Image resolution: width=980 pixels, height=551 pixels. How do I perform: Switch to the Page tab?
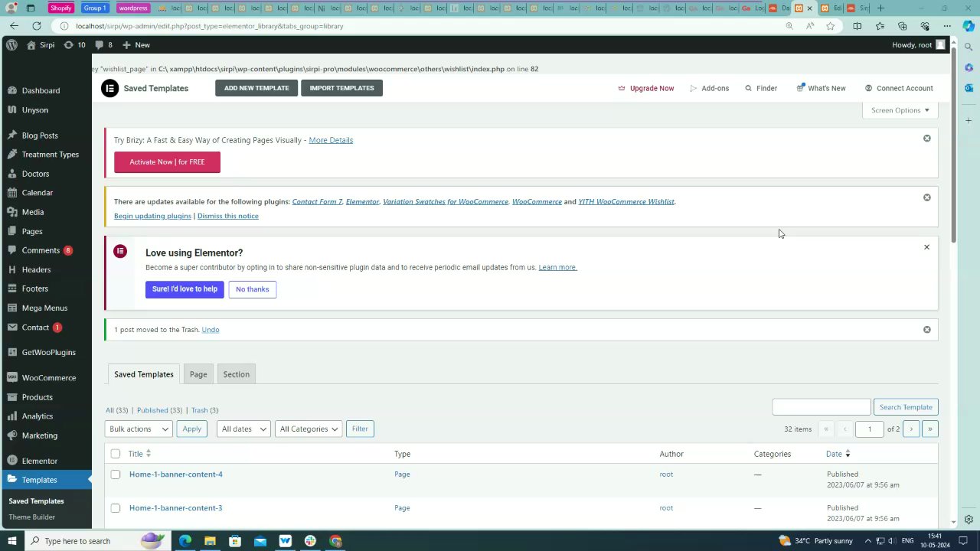click(198, 374)
